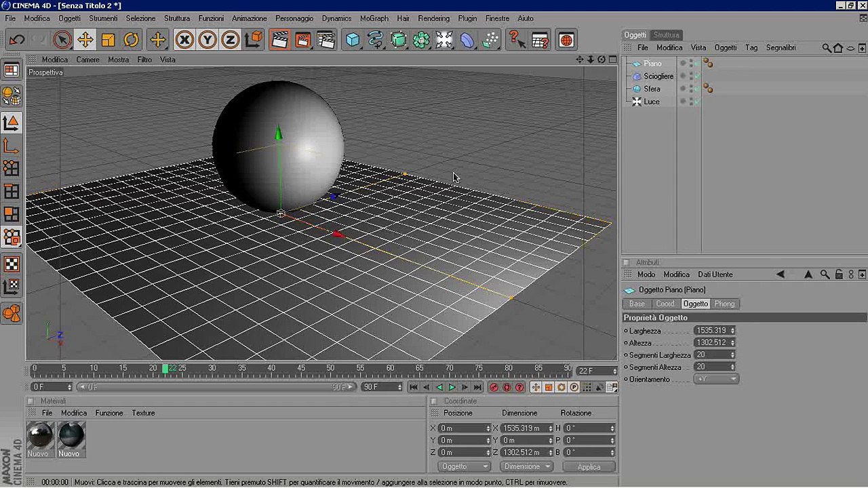This screenshot has width=868, height=488.
Task: Open the Texture menu in Materiali panel
Action: pos(143,413)
